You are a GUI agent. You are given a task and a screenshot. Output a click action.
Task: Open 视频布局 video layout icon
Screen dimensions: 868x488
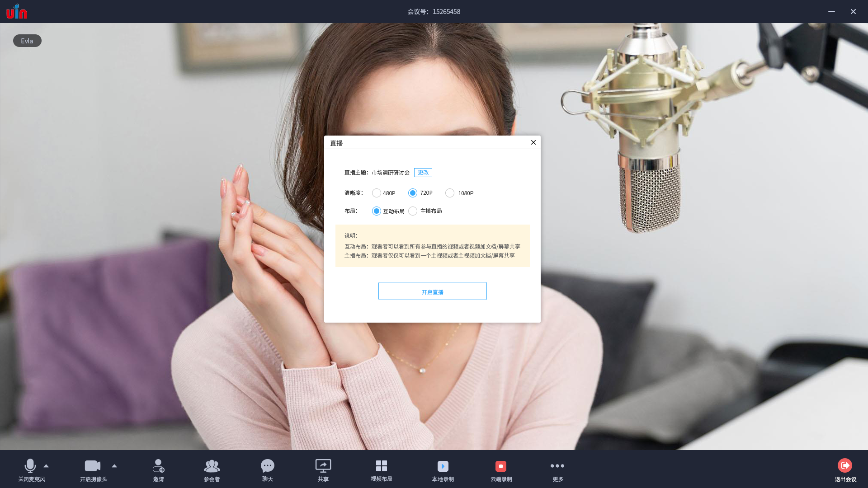381,466
